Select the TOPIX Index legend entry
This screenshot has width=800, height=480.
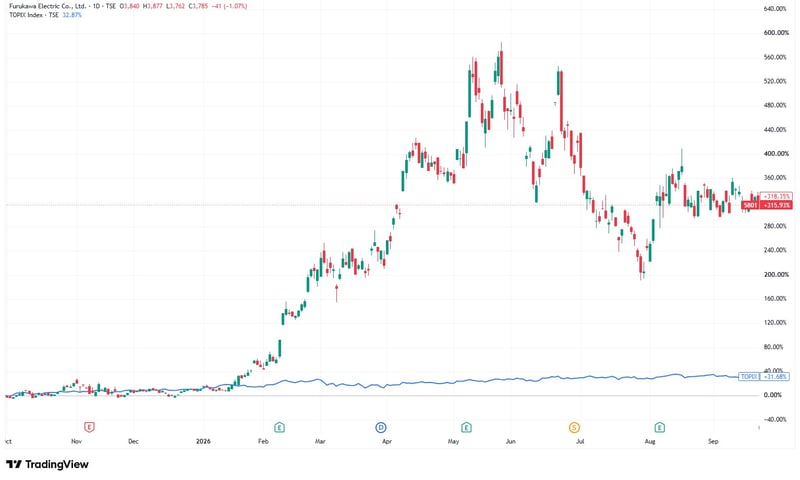(34, 15)
